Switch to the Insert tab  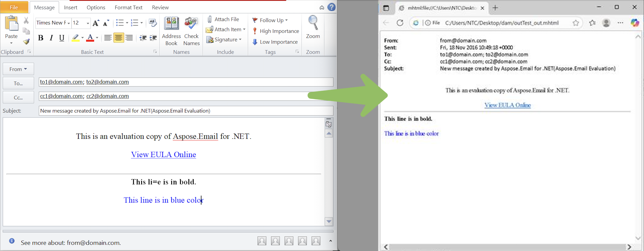coord(70,8)
